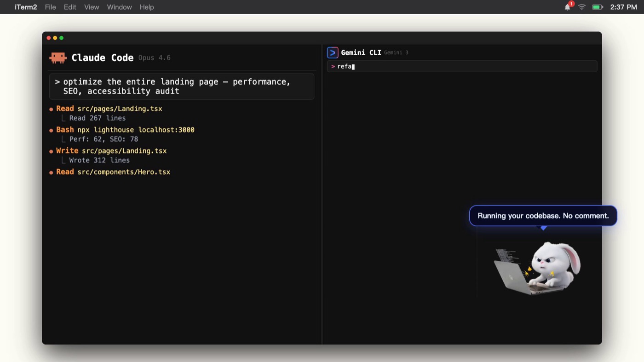This screenshot has width=644, height=362.
Task: Click the battery status icon
Action: (598, 7)
